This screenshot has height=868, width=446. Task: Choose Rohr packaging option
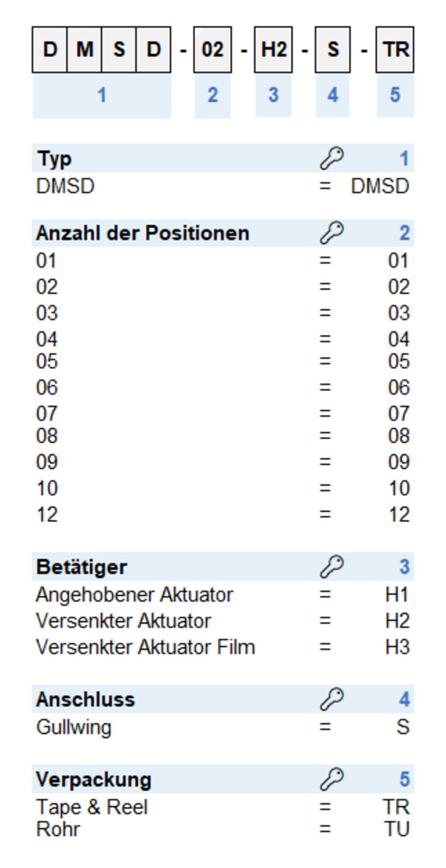pos(223,829)
